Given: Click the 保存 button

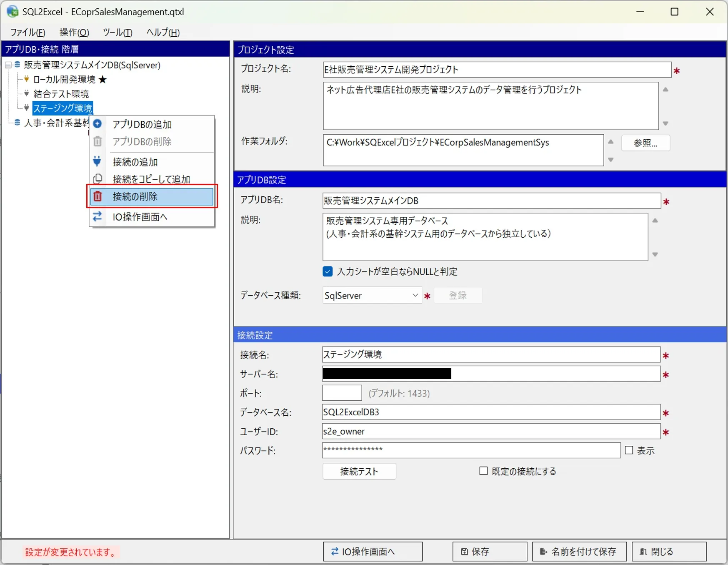Looking at the screenshot, I should click(x=490, y=552).
